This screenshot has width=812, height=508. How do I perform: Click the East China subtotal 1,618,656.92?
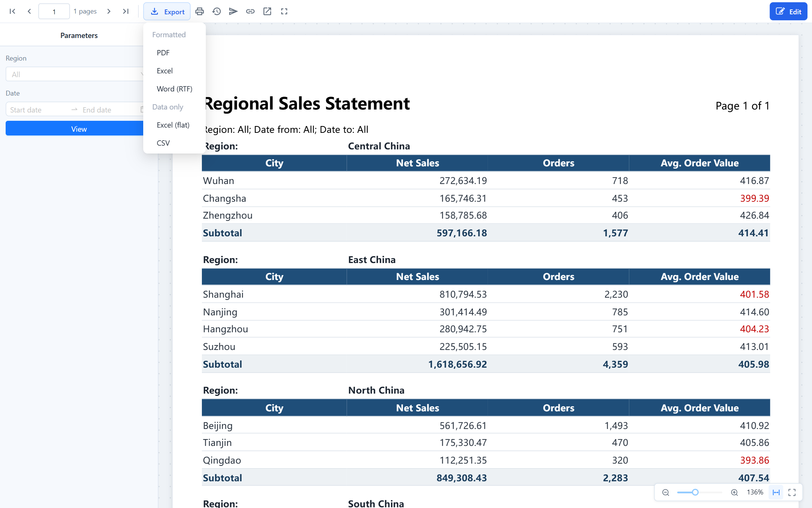click(x=458, y=364)
